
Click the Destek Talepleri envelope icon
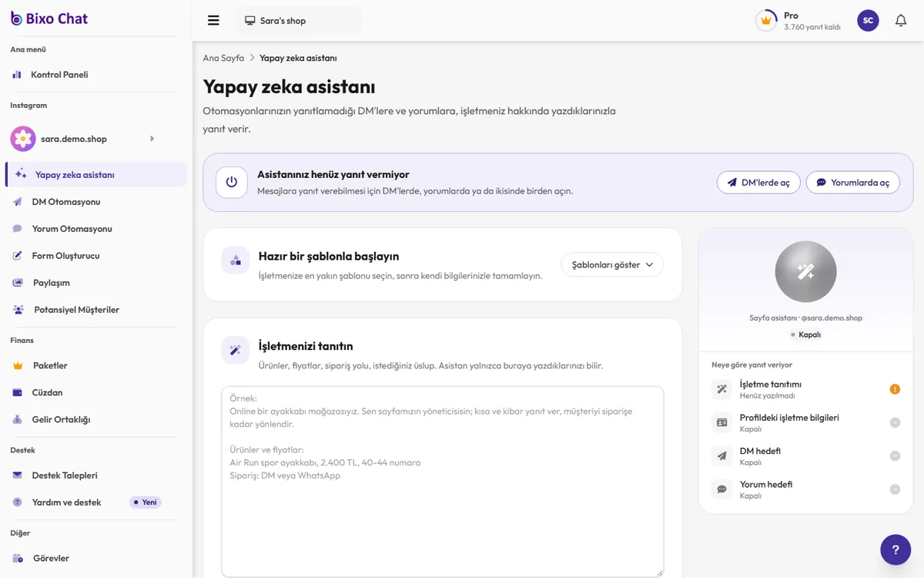click(17, 476)
